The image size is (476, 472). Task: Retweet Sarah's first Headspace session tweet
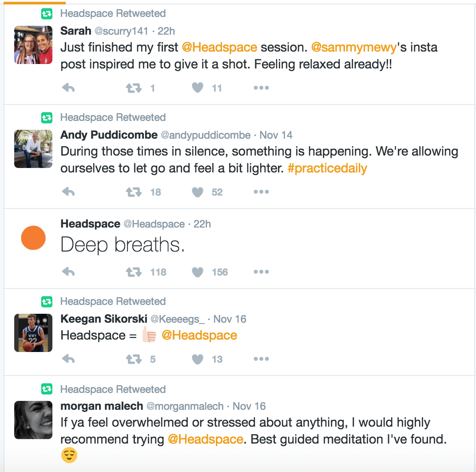point(134,88)
